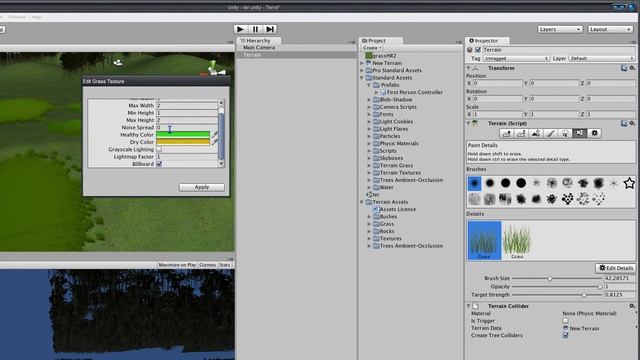The image size is (640, 360).
Task: Open the Help menu
Action: click(37, 17)
